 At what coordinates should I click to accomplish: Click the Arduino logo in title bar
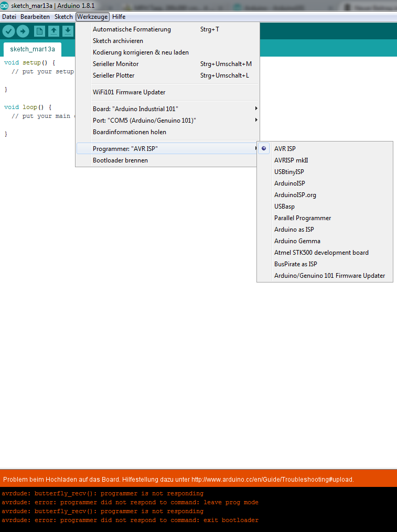(4, 6)
